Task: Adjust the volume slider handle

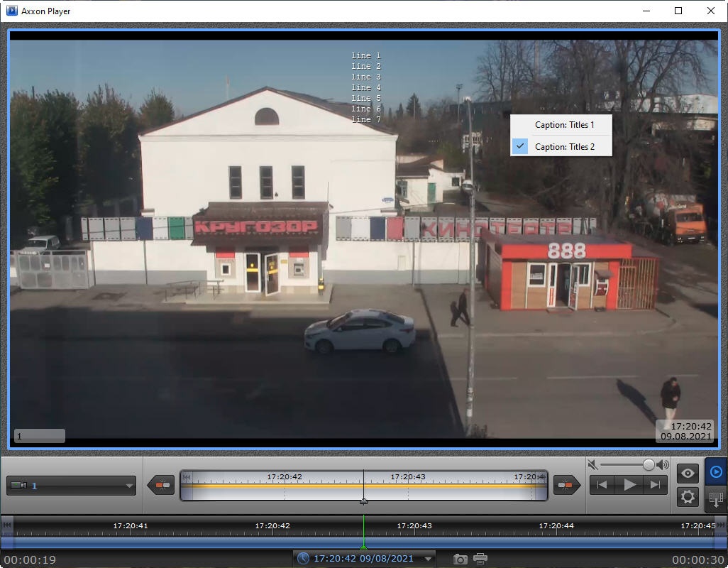Action: coord(649,464)
